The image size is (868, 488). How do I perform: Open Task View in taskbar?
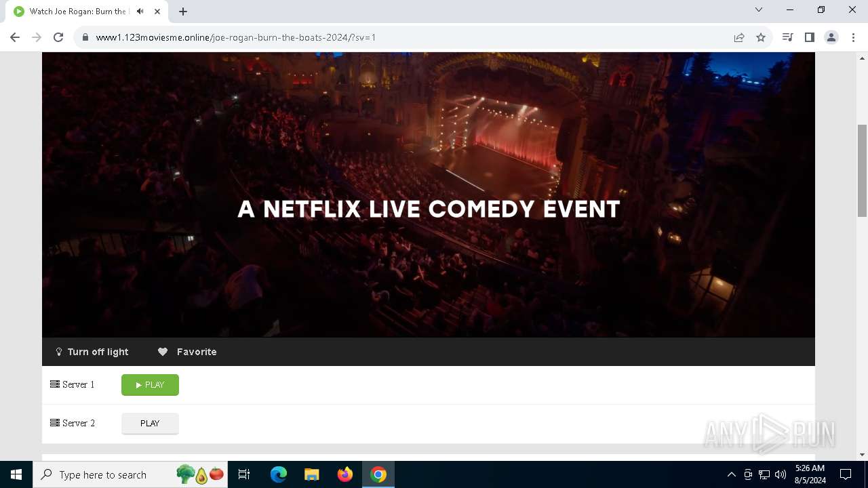pos(244,474)
